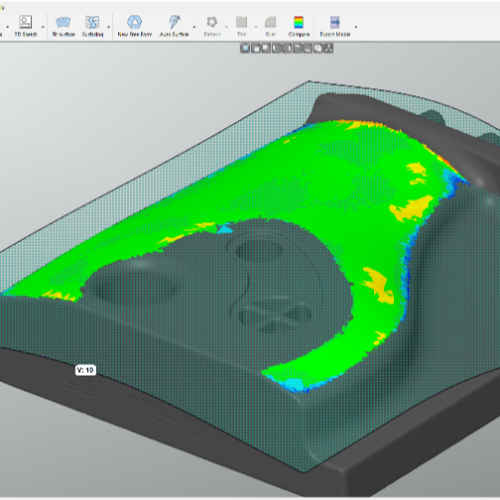500x500 pixels.
Task: Run the Auto Surface tool
Action: click(x=174, y=26)
